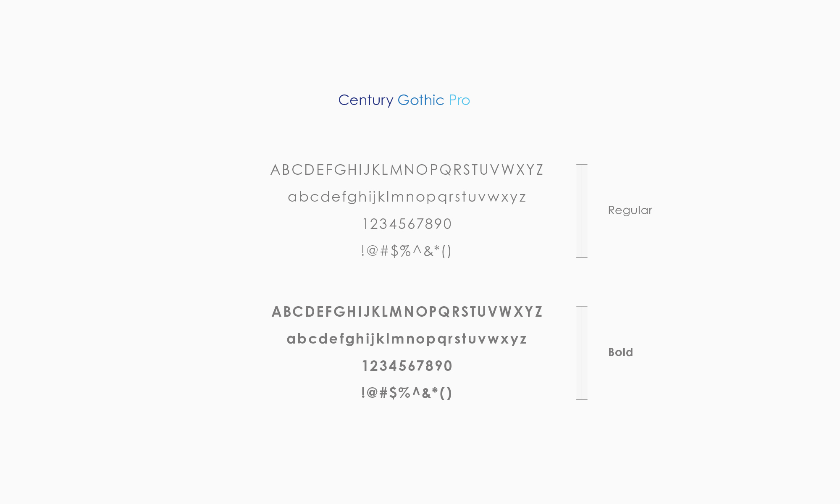Click the @ symbol in bold symbols row
The width and height of the screenshot is (840, 504).
click(372, 393)
